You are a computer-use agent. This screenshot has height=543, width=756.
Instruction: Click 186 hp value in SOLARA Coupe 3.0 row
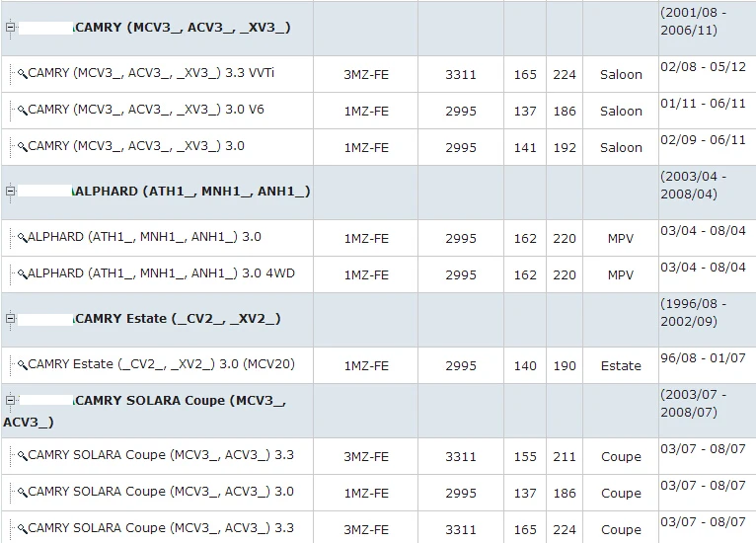click(565, 494)
